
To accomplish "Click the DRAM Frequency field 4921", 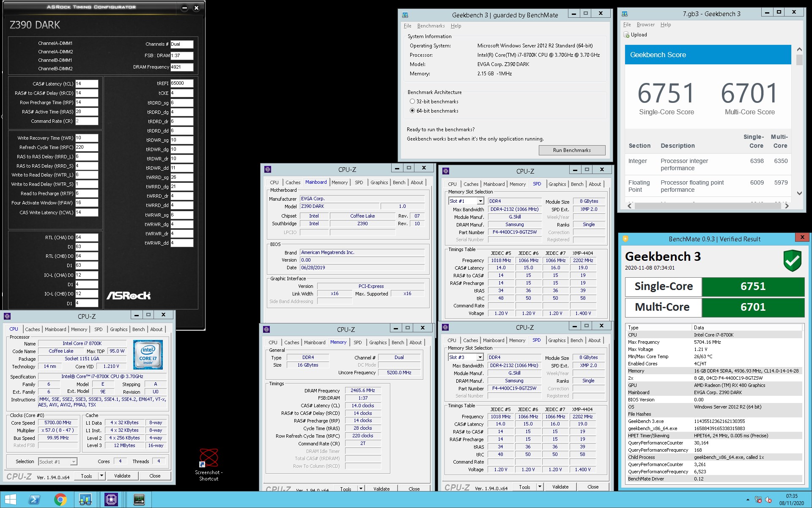I will click(182, 67).
